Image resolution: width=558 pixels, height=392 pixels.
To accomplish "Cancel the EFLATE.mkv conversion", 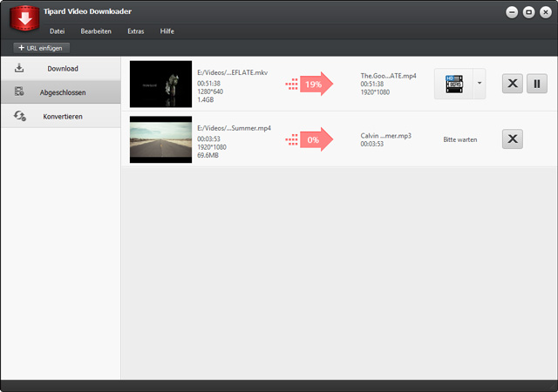I will [513, 84].
